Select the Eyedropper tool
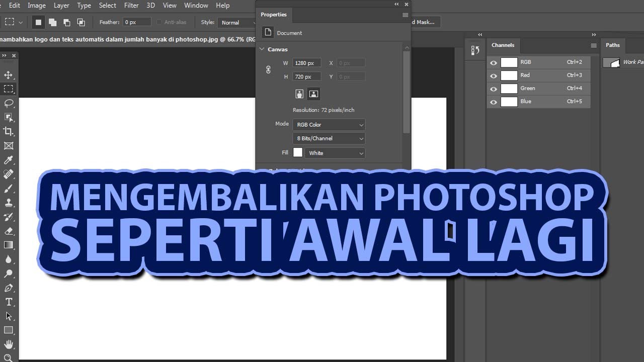 click(x=9, y=160)
